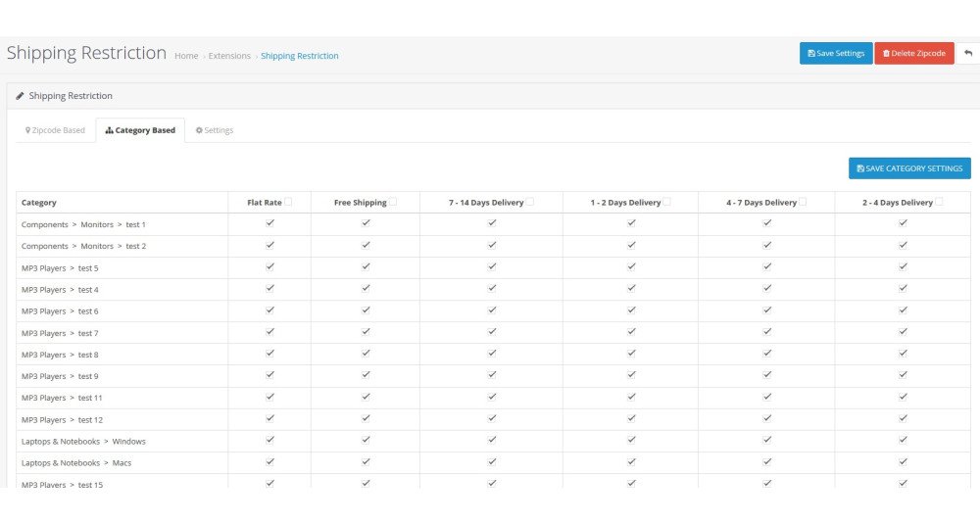Viewport: 980px width, 524px height.
Task: Click 'MP3 Players > test 12' category
Action: [x=62, y=420]
